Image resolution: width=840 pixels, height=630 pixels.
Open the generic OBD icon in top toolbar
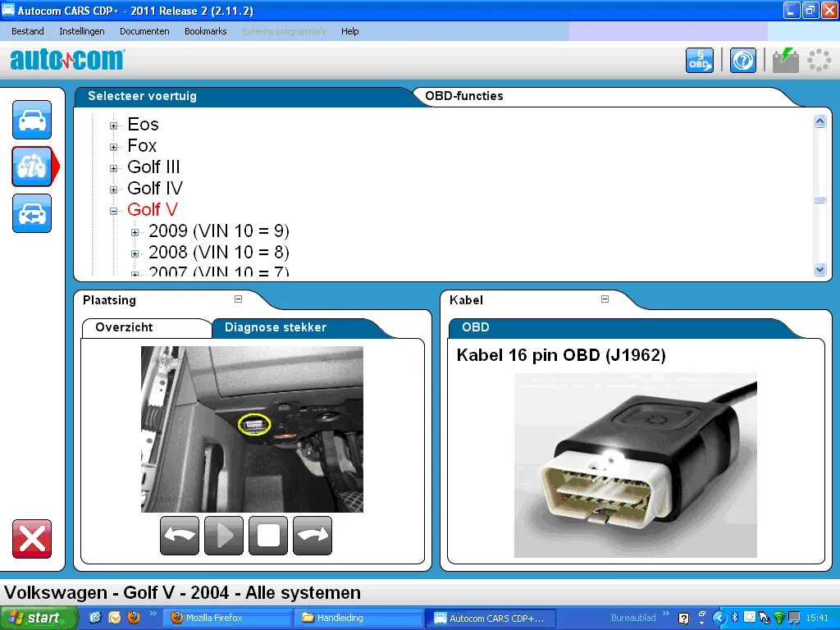(x=700, y=60)
